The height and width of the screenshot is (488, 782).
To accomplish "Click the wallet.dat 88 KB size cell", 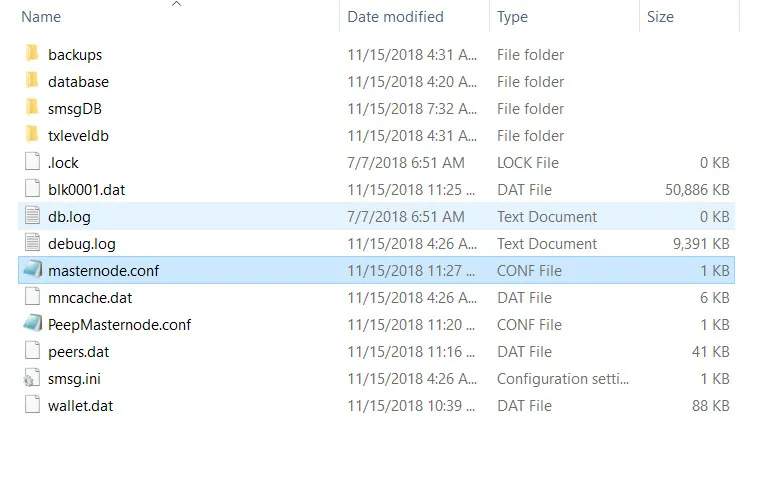I will pyautogui.click(x=711, y=406).
